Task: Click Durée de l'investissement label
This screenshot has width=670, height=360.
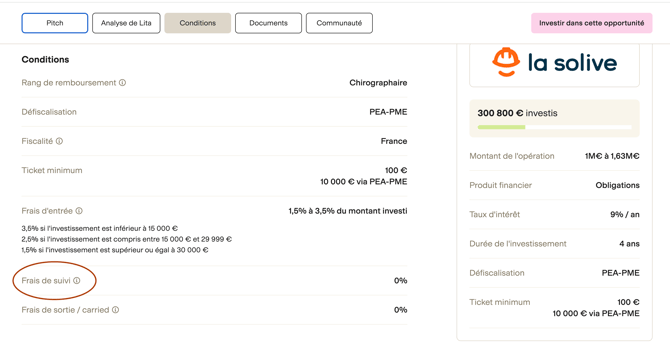Action: [x=518, y=244]
